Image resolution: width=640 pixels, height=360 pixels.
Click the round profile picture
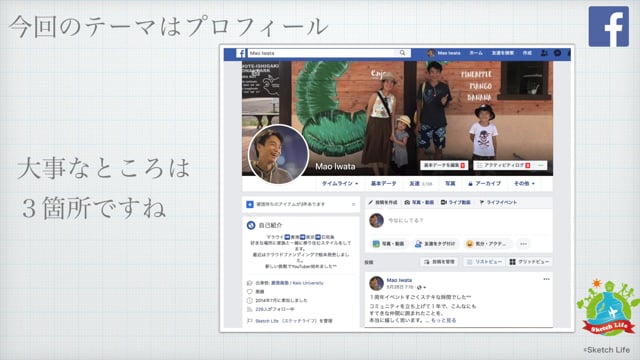278,154
